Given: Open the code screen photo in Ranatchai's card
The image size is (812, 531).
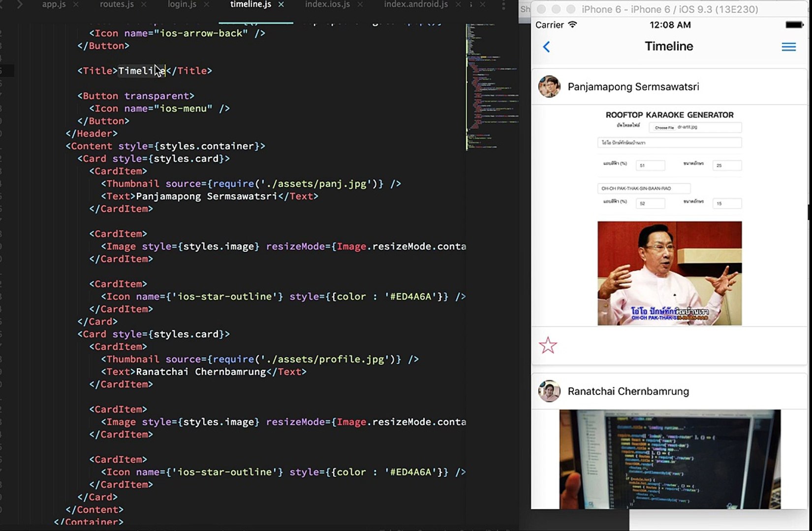Looking at the screenshot, I should click(x=670, y=459).
